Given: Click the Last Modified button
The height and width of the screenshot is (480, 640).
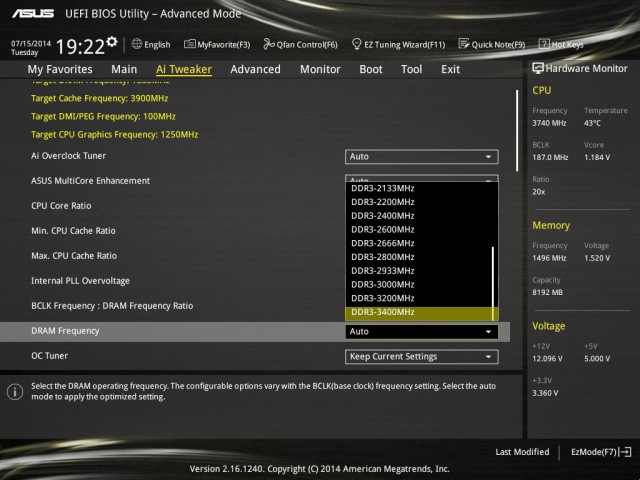Looking at the screenshot, I should [x=522, y=452].
